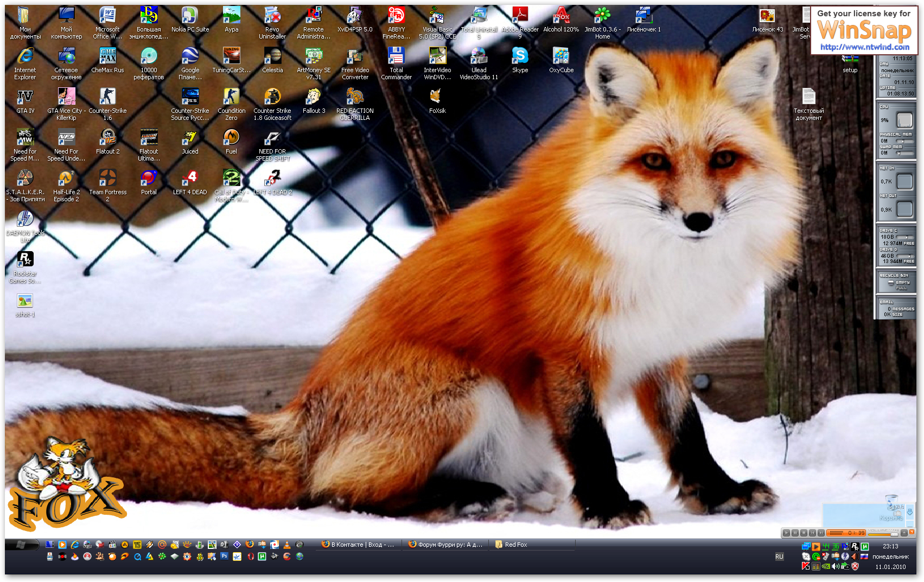This screenshot has height=582, width=924.
Task: Click the RU language indicator
Action: pos(779,557)
